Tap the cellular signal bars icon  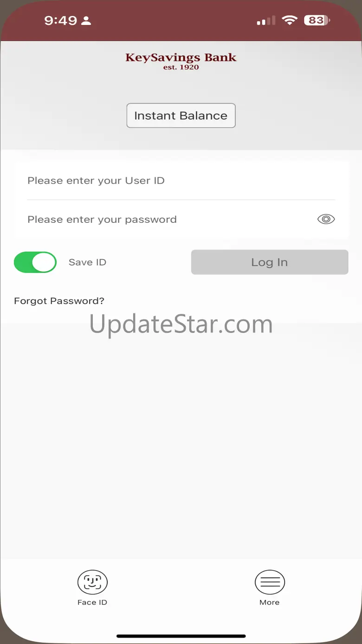pos(266,21)
